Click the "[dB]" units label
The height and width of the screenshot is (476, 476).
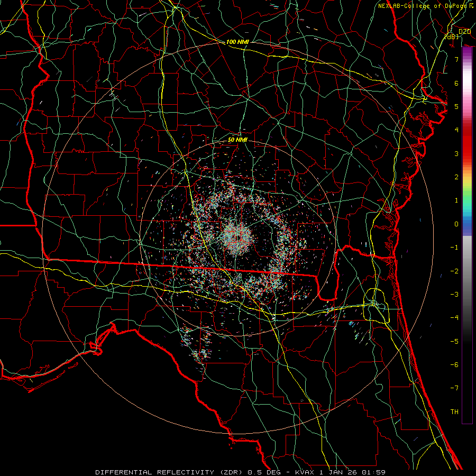[x=452, y=36]
